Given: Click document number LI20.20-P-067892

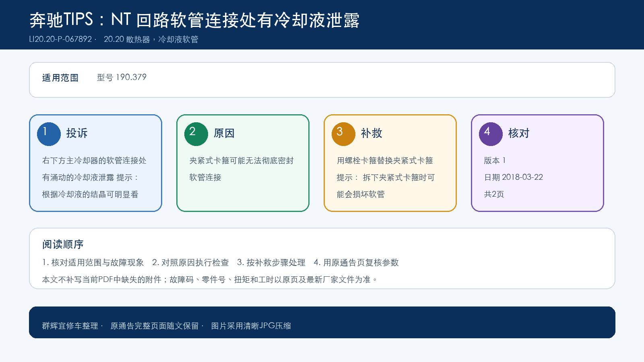Looking at the screenshot, I should (x=60, y=39).
